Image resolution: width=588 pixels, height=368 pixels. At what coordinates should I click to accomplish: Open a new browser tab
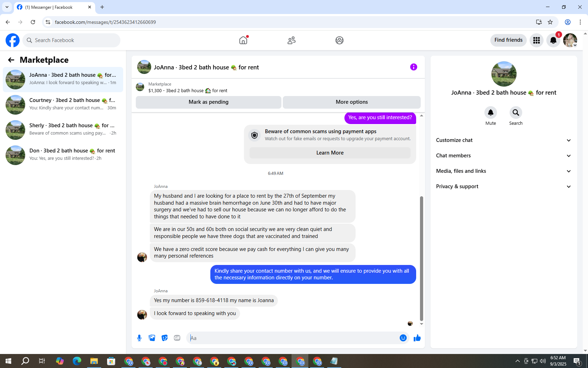(x=102, y=7)
